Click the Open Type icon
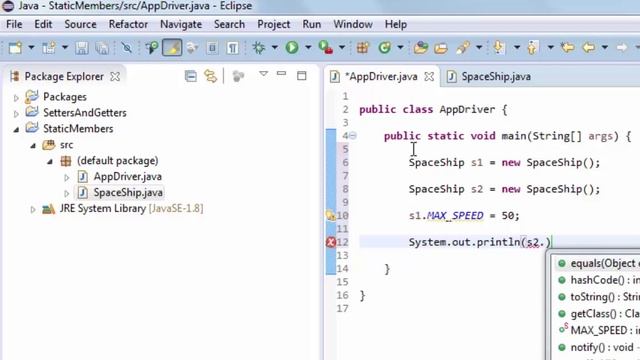 point(420,48)
